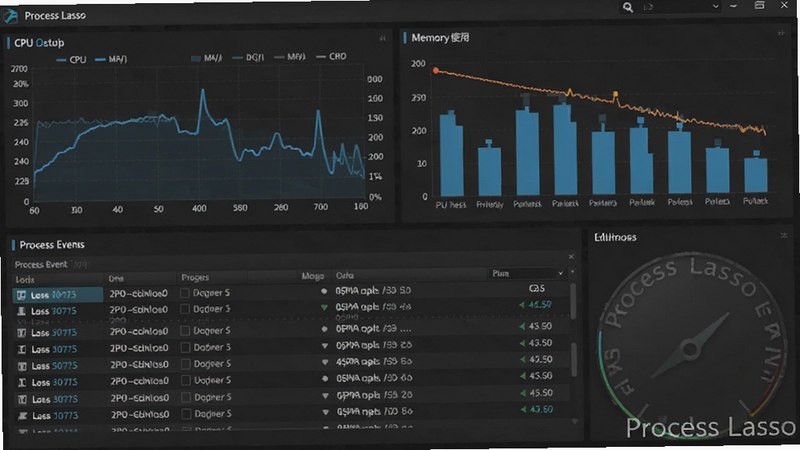Open the Plan dropdown
Image resolution: width=800 pixels, height=450 pixels.
pos(527,273)
